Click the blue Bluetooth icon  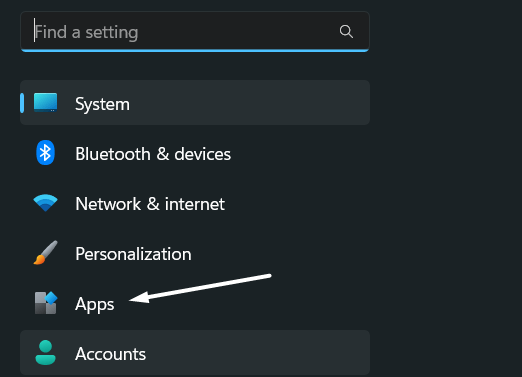pos(45,153)
